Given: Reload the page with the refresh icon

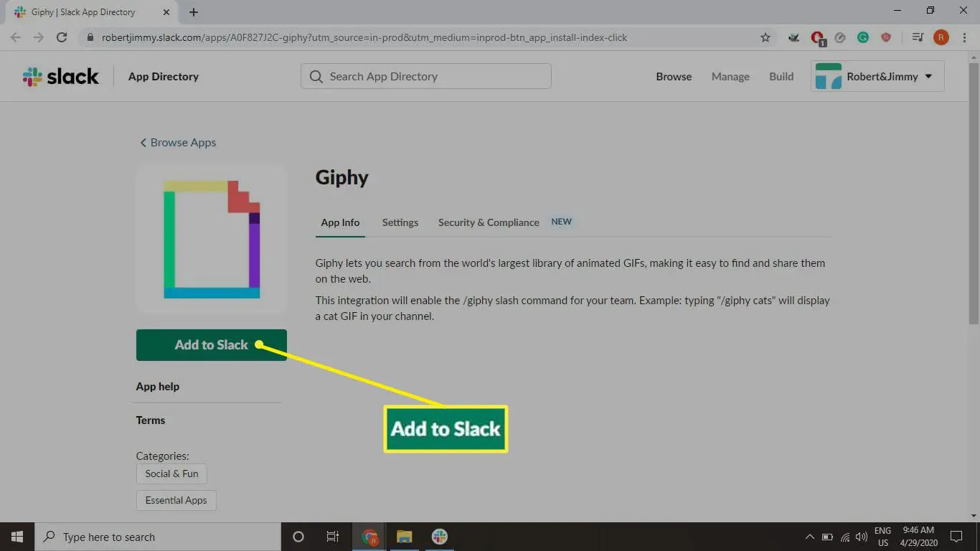Looking at the screenshot, I should coord(62,37).
